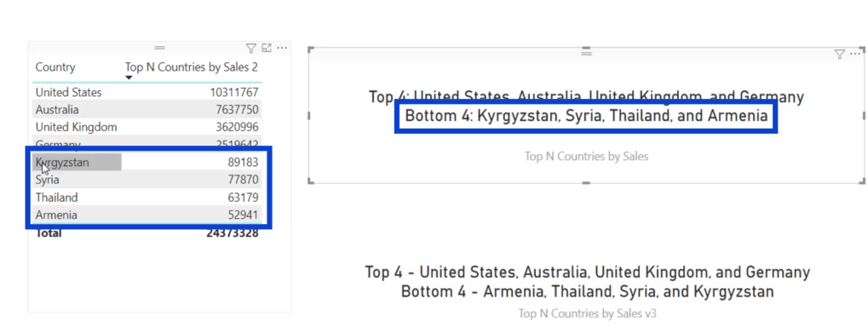The image size is (868, 333).
Task: Click the value 77870
Action: click(243, 180)
